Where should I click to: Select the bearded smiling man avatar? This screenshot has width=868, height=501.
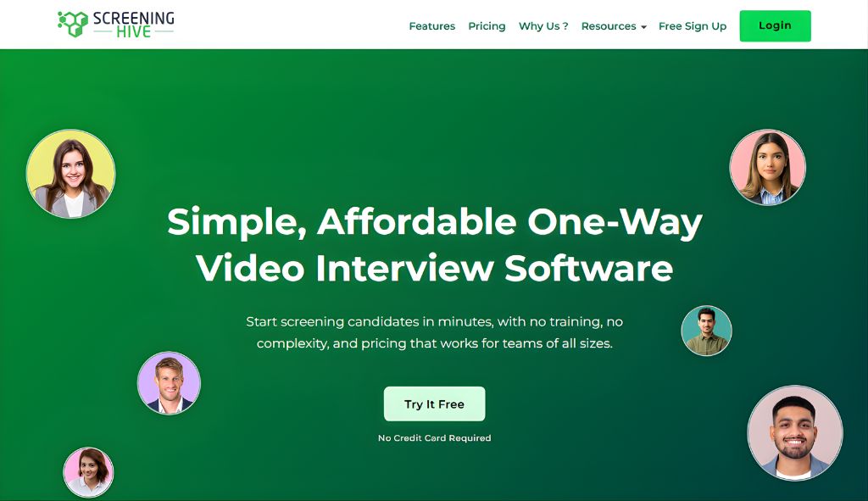click(795, 433)
